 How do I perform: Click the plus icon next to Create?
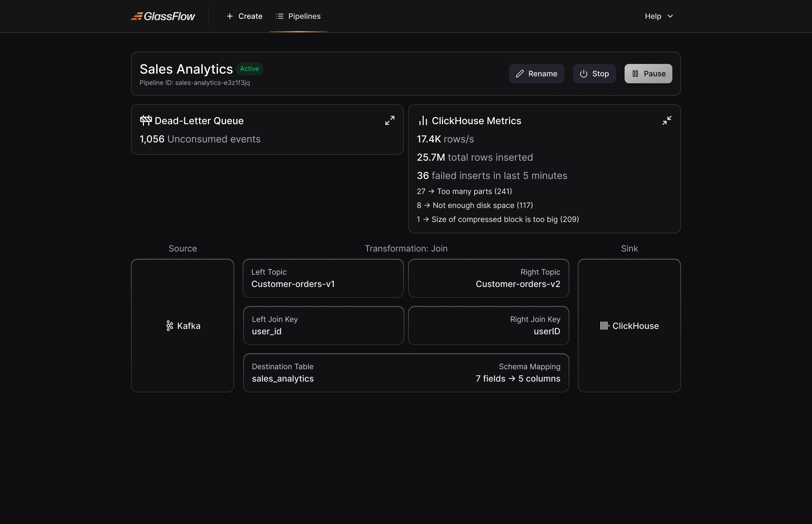[x=230, y=16]
